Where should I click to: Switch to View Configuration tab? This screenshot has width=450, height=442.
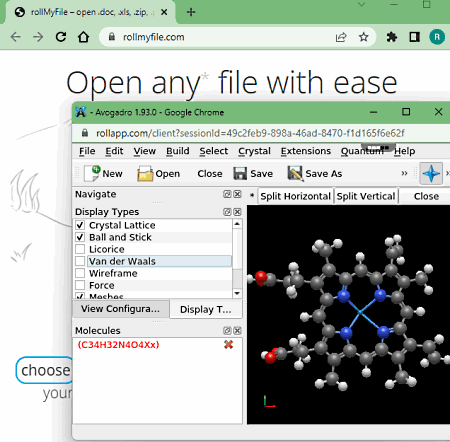tap(121, 309)
